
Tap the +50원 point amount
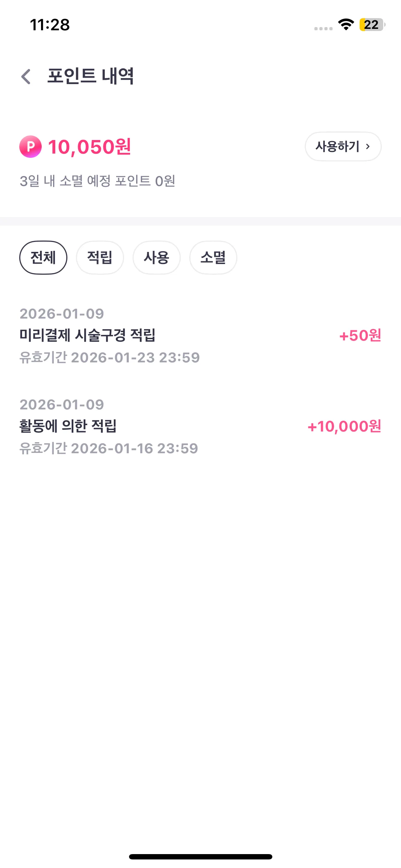(360, 336)
